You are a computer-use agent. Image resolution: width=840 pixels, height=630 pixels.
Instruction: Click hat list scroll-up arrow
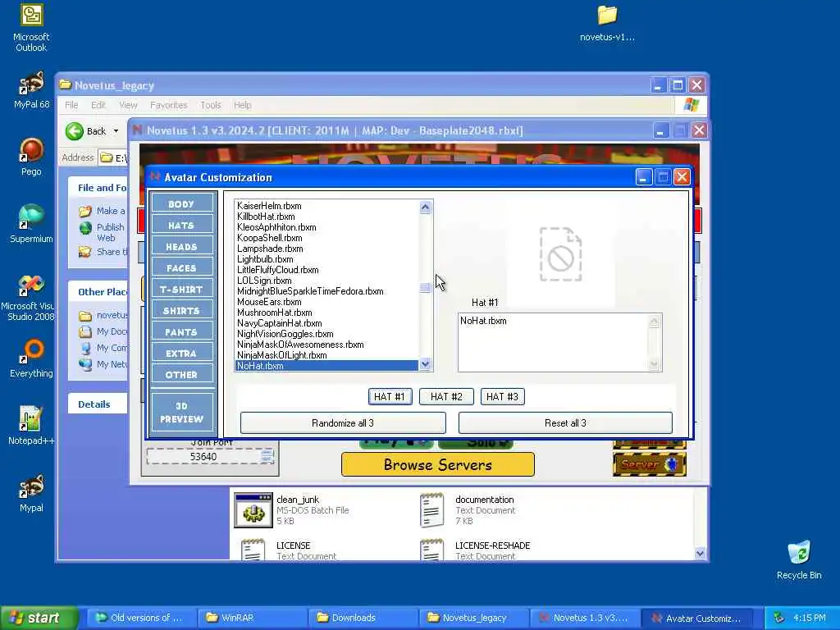[x=425, y=207]
